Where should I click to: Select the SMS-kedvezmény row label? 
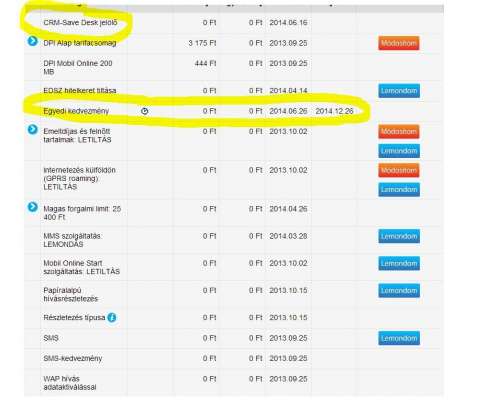coord(73,359)
